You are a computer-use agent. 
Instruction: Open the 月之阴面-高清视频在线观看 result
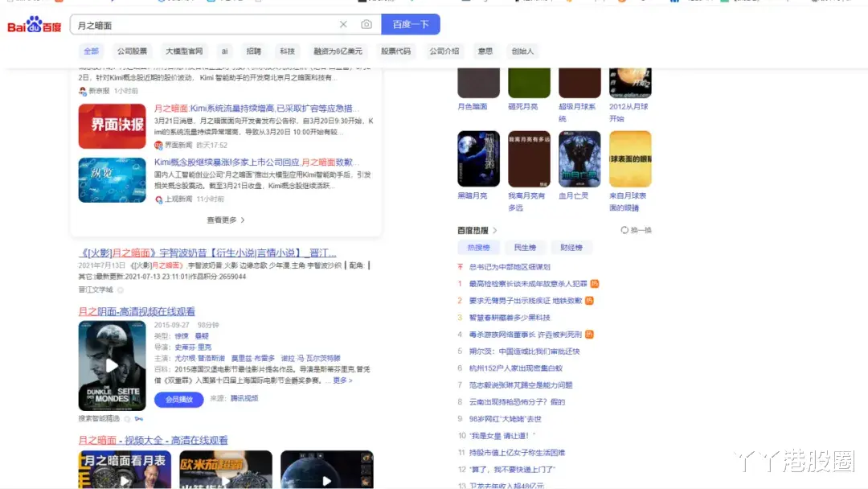137,312
